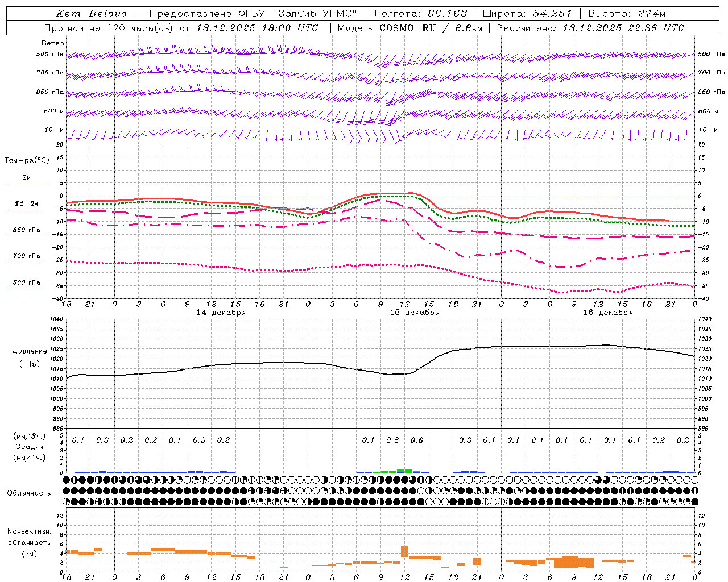Click the Осадки label
Viewport: 728px width, 582px height.
click(x=30, y=447)
